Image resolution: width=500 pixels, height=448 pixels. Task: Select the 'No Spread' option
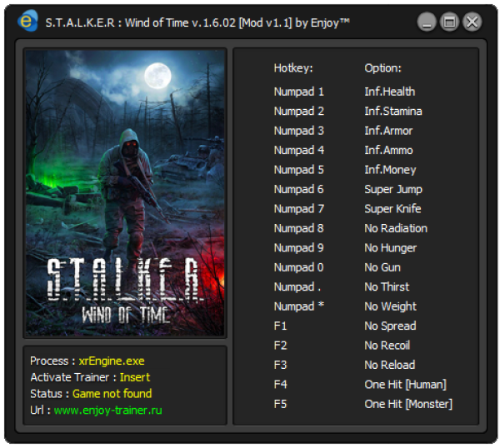coord(390,326)
